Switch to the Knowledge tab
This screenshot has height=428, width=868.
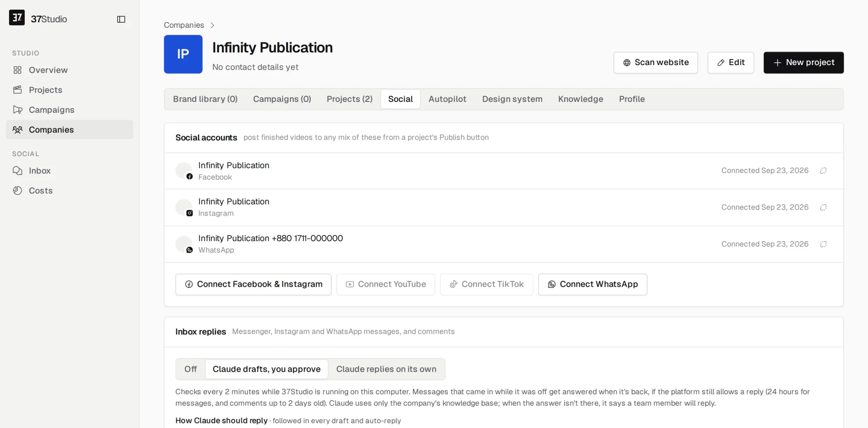coord(581,99)
